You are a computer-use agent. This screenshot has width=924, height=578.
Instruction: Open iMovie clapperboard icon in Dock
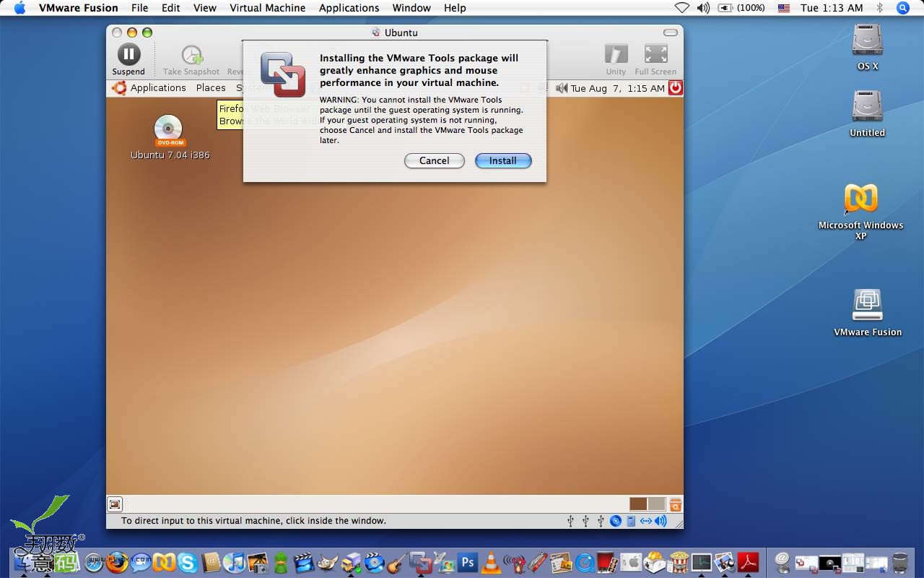point(304,563)
